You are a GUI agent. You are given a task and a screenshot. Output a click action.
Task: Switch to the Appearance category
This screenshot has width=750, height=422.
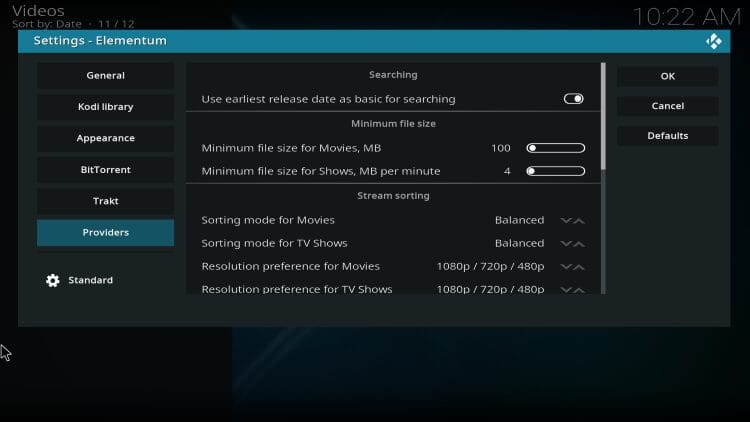(x=105, y=138)
